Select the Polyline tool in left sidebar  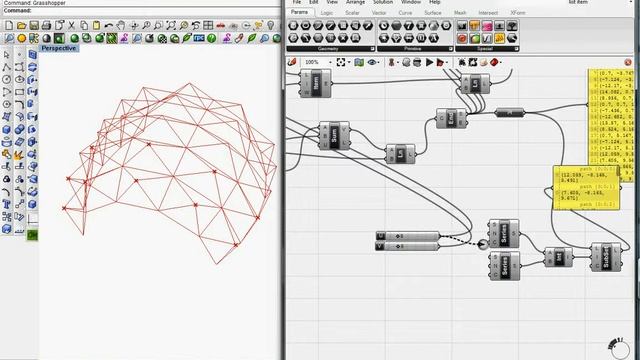tap(7, 67)
